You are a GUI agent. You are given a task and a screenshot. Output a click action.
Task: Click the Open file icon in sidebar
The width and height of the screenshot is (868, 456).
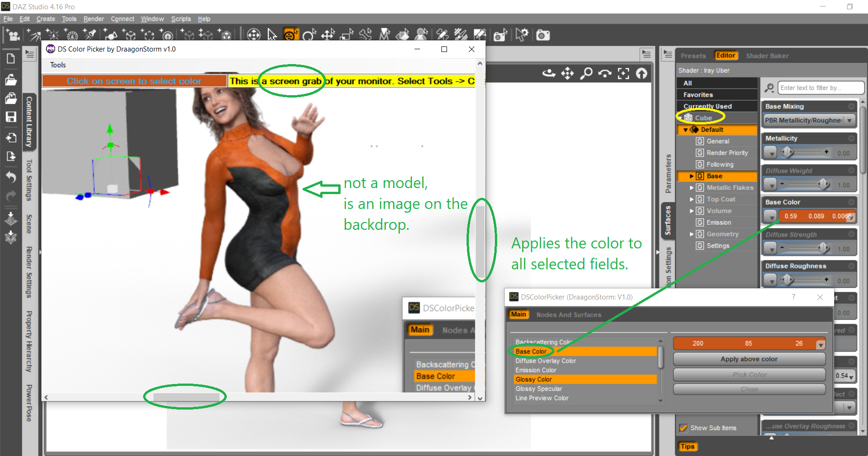click(x=11, y=79)
